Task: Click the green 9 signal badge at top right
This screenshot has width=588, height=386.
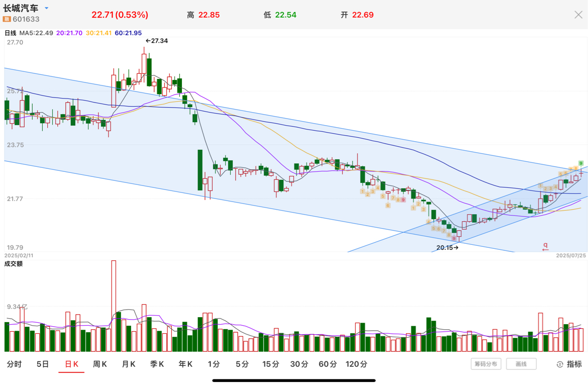Action: click(x=580, y=163)
